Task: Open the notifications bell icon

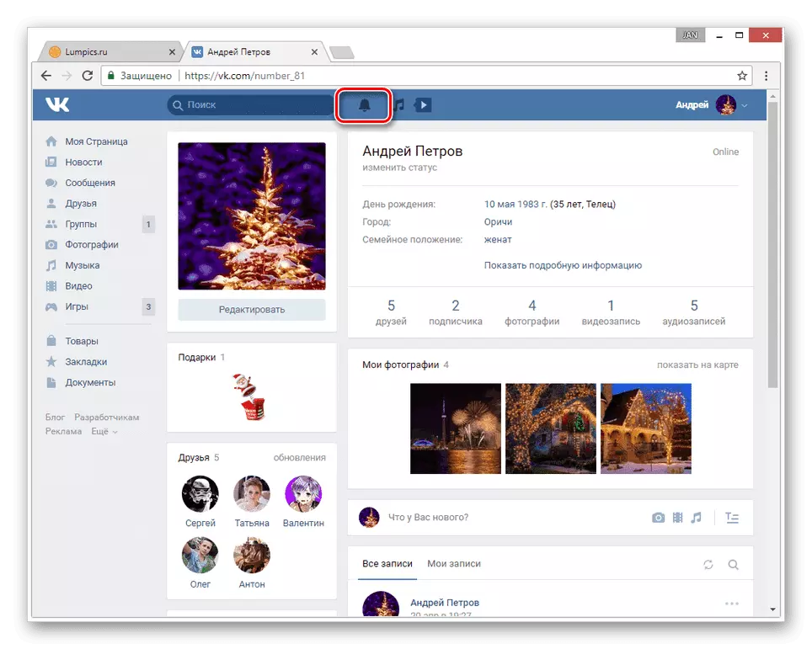Action: tap(364, 105)
